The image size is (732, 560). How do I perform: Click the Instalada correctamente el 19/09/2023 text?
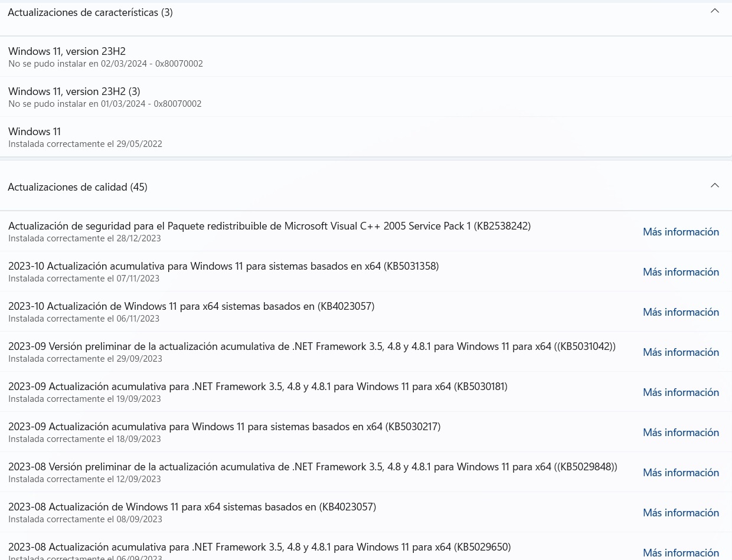(x=84, y=399)
